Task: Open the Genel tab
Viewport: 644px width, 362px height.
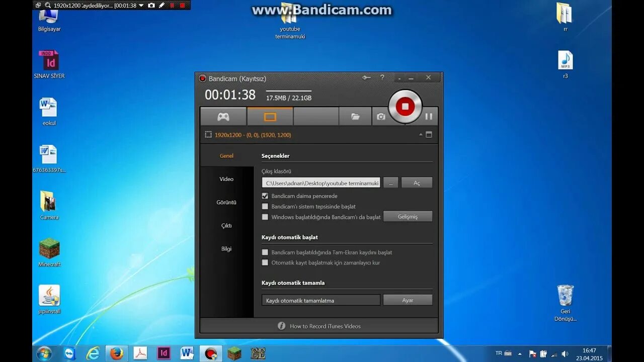Action: [x=226, y=156]
